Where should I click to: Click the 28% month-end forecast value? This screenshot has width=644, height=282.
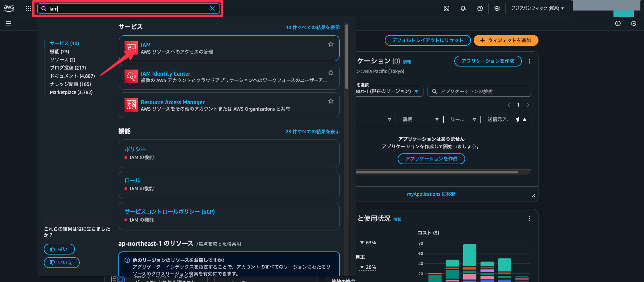point(368,267)
